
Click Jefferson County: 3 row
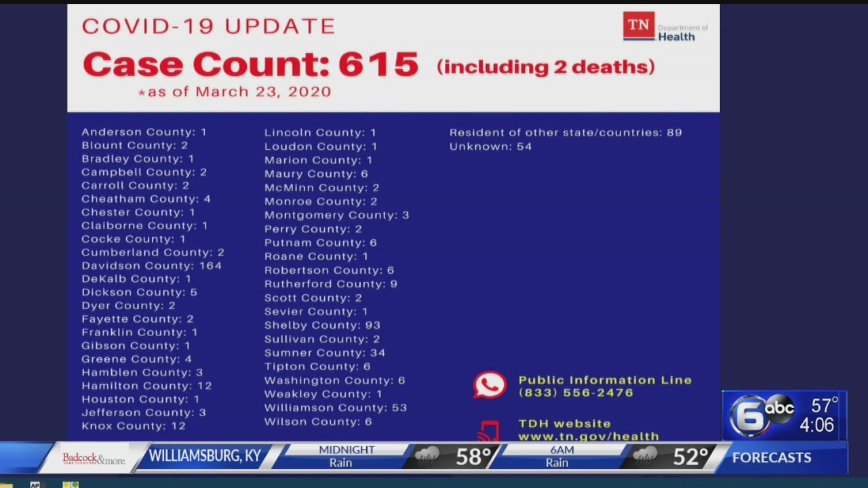(x=144, y=412)
